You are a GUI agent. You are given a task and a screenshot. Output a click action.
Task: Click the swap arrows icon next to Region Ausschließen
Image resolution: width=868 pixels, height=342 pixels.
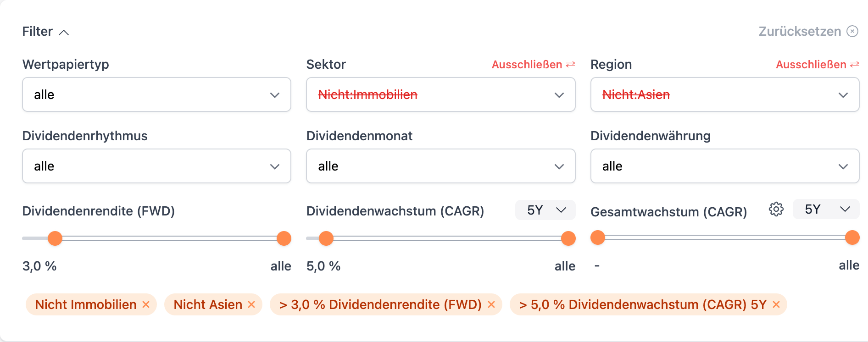coord(854,64)
